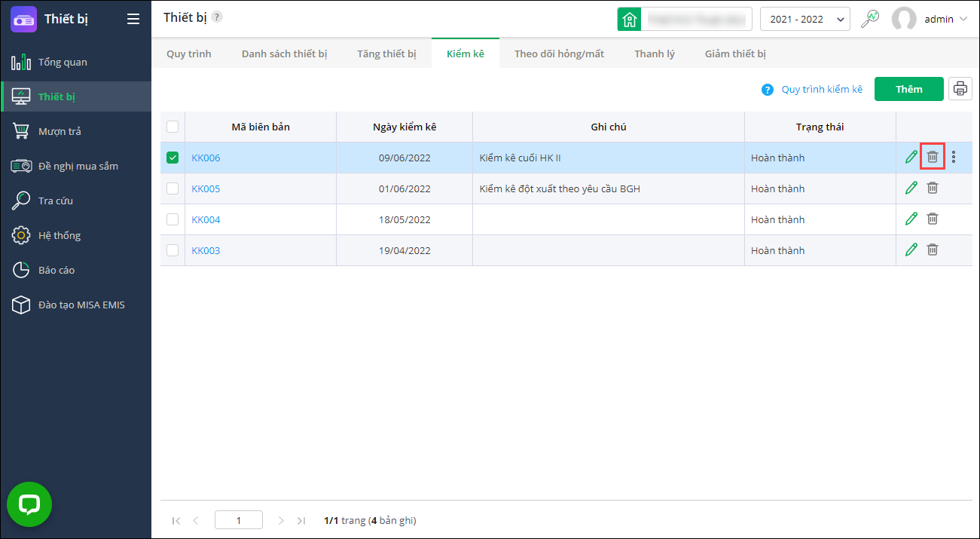Open record link KK005

[206, 188]
